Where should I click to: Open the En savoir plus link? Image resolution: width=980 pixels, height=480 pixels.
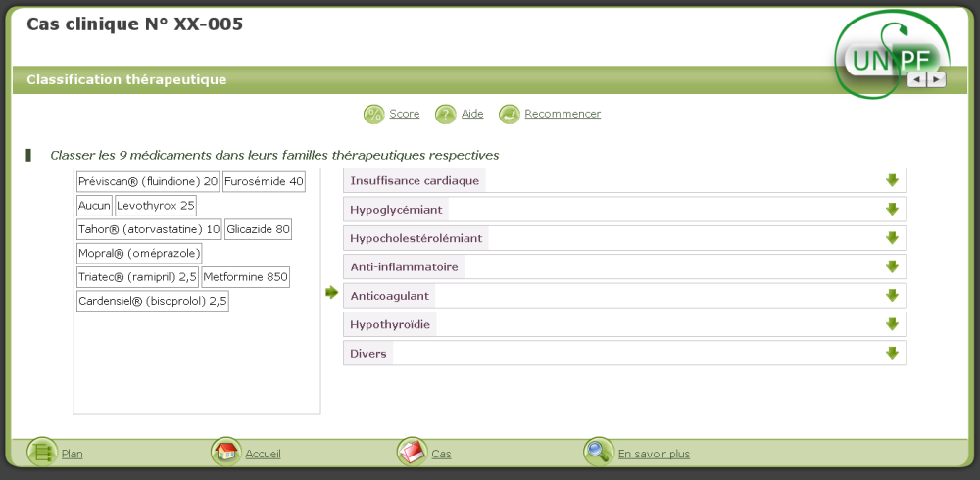(654, 454)
